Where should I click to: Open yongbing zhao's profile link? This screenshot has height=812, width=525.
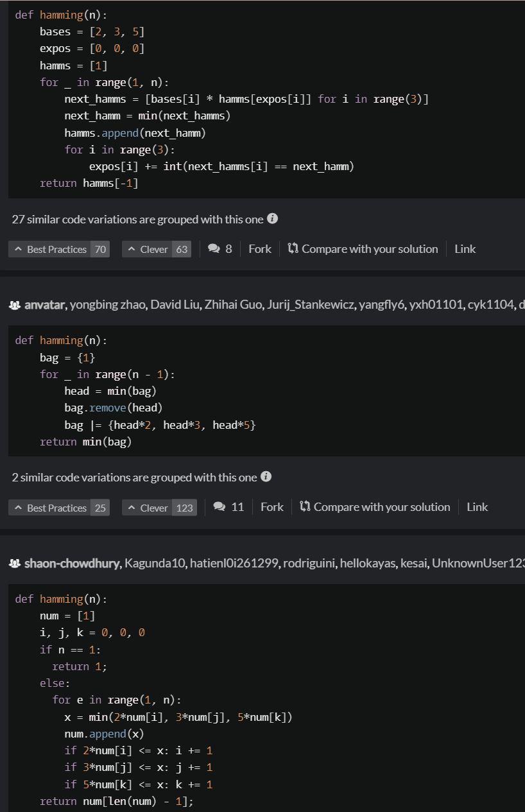pos(108,304)
